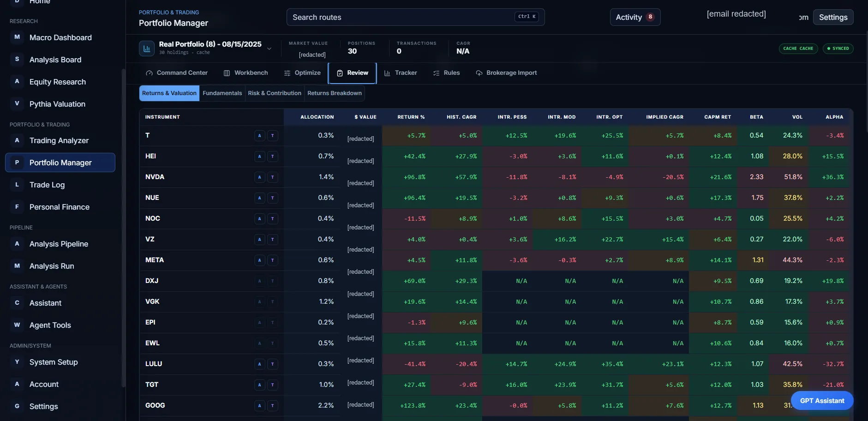Click the CACHE CACHE status badge
The width and height of the screenshot is (868, 421).
point(798,48)
